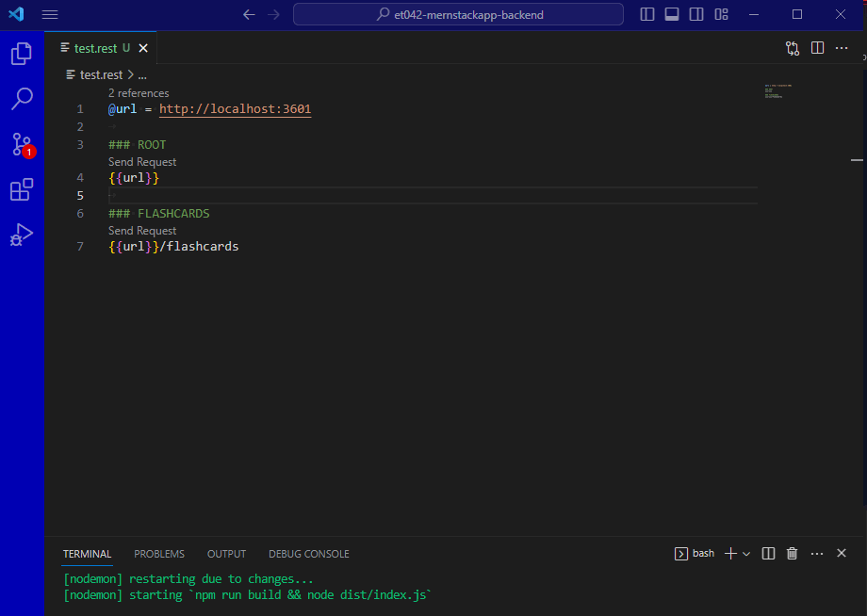Screen dimensions: 867x616
Task: Send Request for the FLASHCARDS section
Action: [x=142, y=231]
